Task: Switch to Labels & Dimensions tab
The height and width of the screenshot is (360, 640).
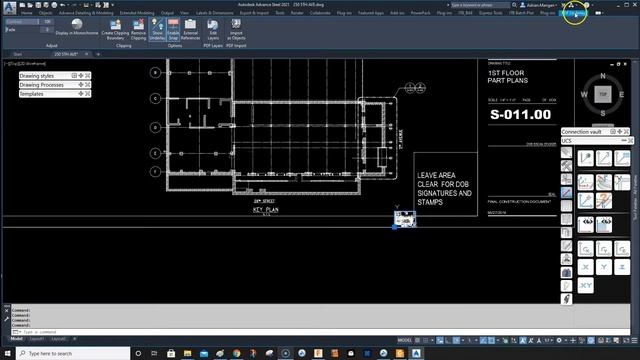Action: pyautogui.click(x=215, y=13)
